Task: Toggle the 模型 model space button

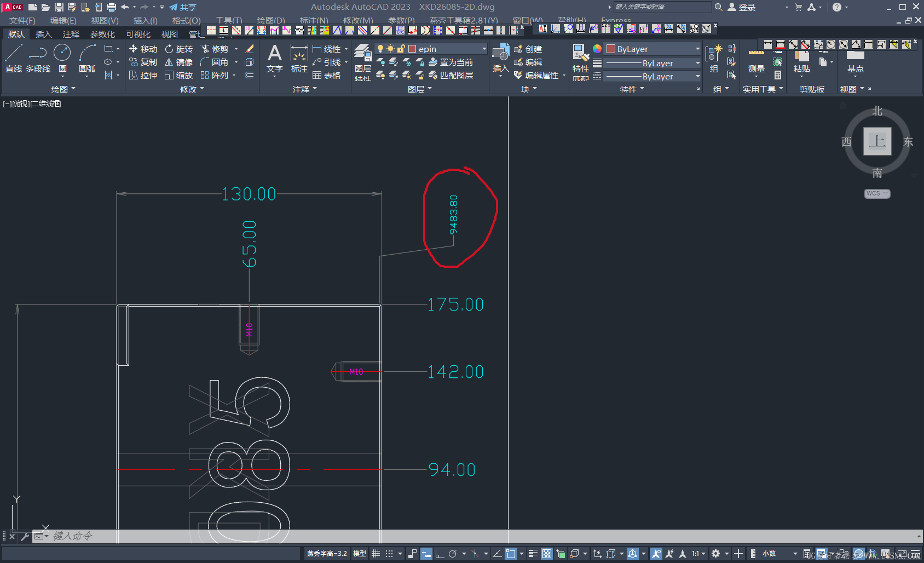Action: point(360,554)
